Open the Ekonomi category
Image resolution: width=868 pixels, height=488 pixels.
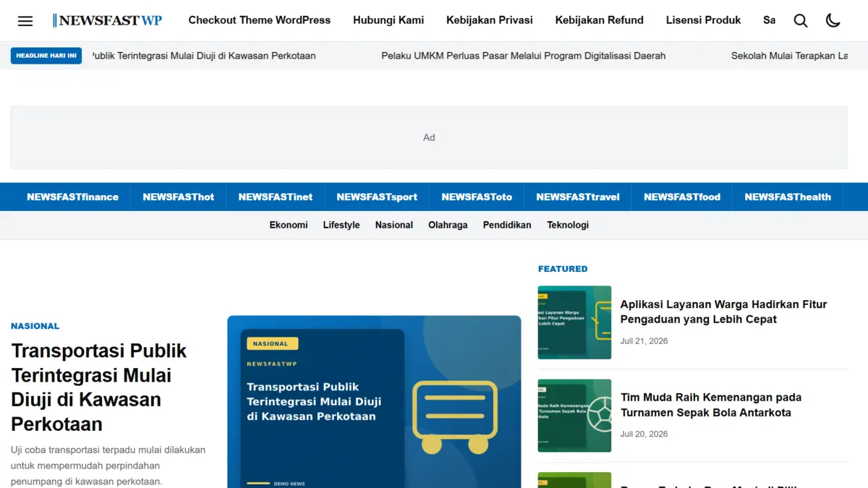tap(289, 225)
